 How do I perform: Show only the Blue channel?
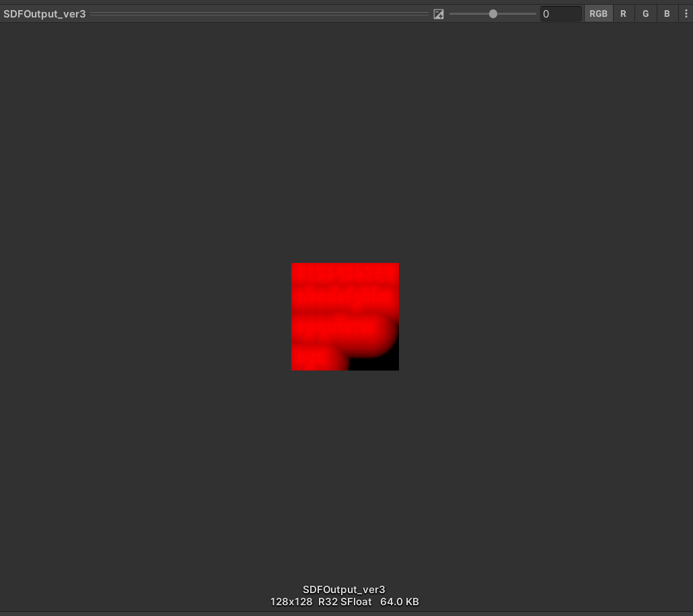(666, 13)
